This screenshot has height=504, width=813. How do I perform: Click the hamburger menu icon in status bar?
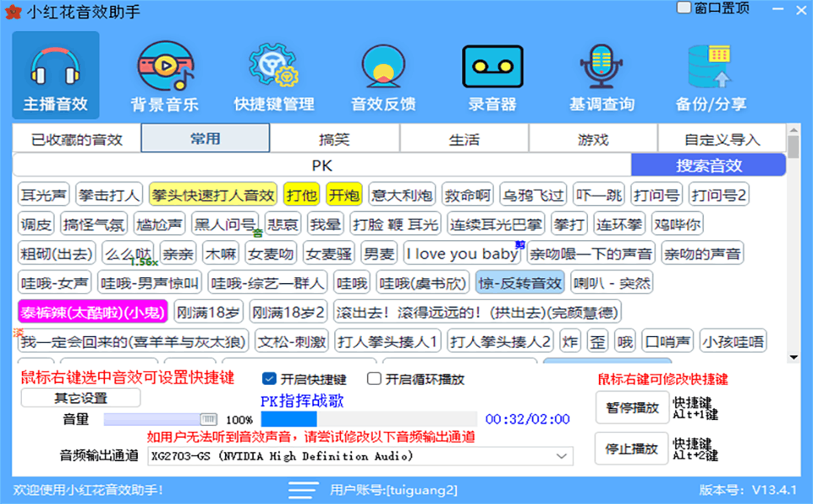[x=303, y=490]
